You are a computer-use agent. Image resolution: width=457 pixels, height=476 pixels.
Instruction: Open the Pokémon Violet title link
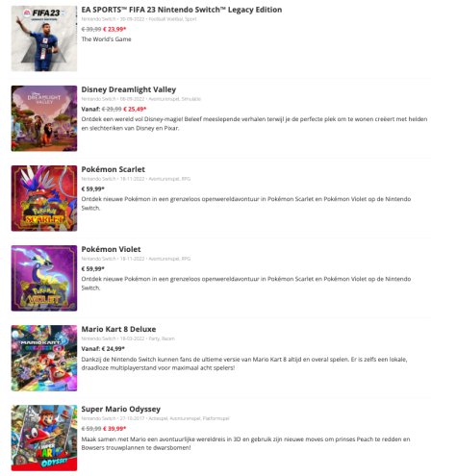pos(111,249)
